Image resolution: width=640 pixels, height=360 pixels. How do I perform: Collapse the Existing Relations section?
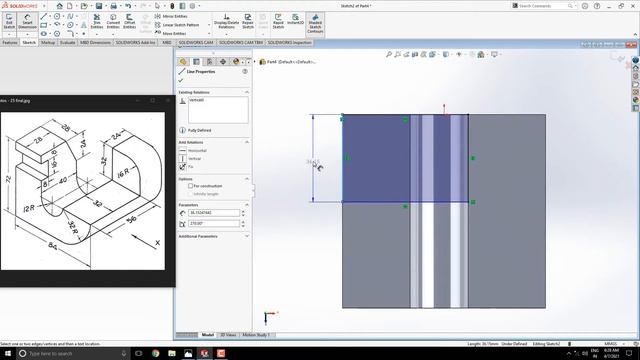(x=247, y=92)
